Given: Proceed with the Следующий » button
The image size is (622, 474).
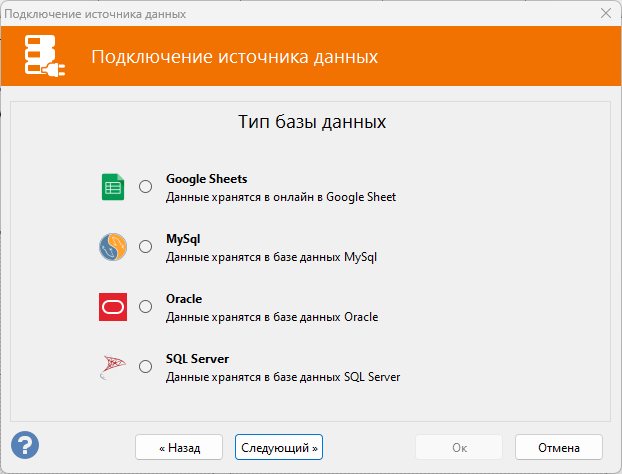Looking at the screenshot, I should coord(279,447).
